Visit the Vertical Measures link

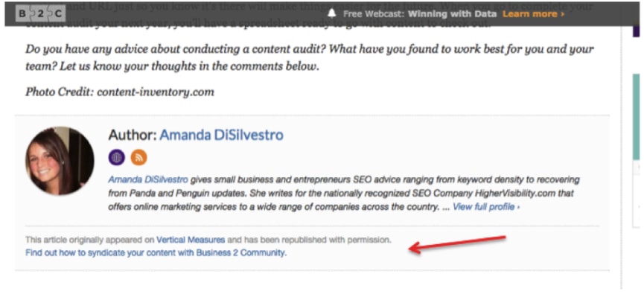click(191, 240)
